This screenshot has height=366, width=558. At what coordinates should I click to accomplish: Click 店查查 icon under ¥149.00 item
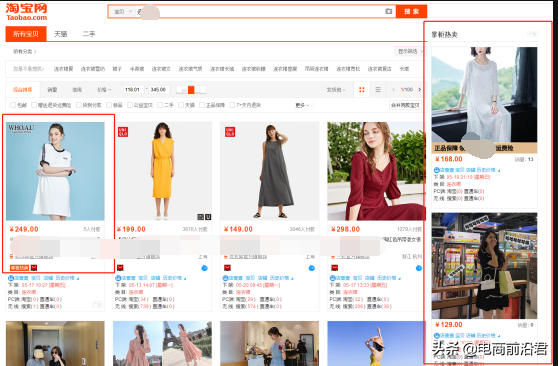coord(225,278)
